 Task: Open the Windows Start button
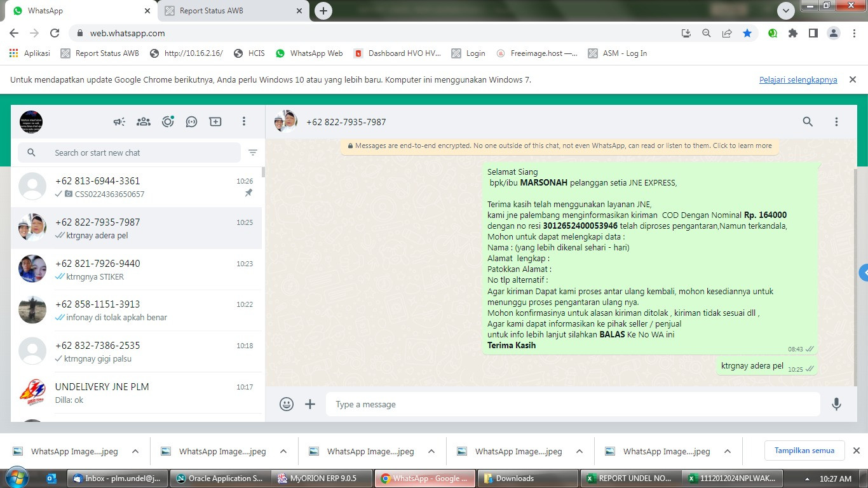[x=17, y=478]
